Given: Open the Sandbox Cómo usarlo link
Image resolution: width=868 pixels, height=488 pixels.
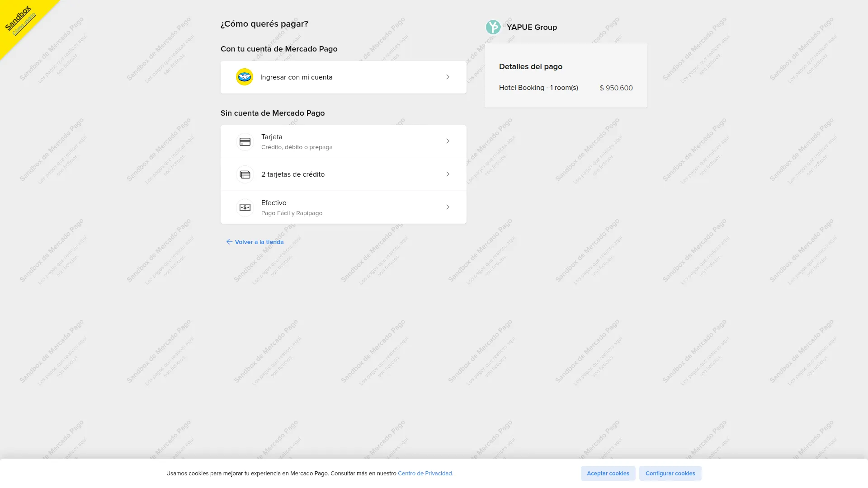Looking at the screenshot, I should click(x=24, y=24).
